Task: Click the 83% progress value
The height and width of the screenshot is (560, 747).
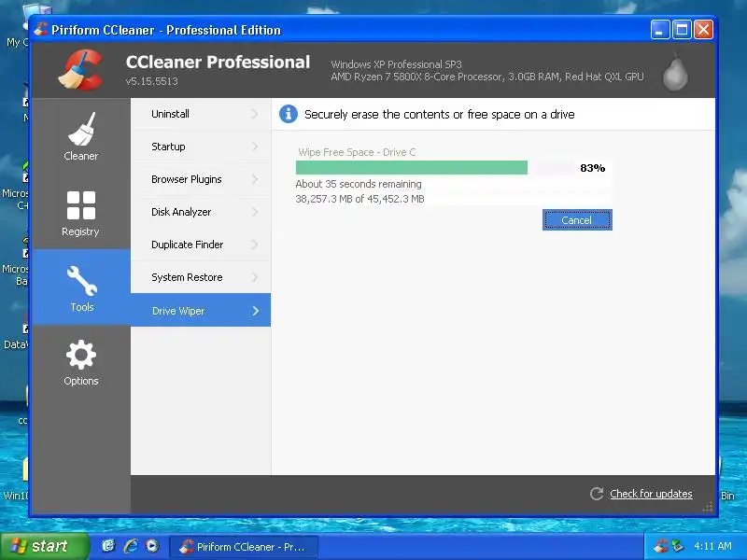Action: pyautogui.click(x=593, y=168)
